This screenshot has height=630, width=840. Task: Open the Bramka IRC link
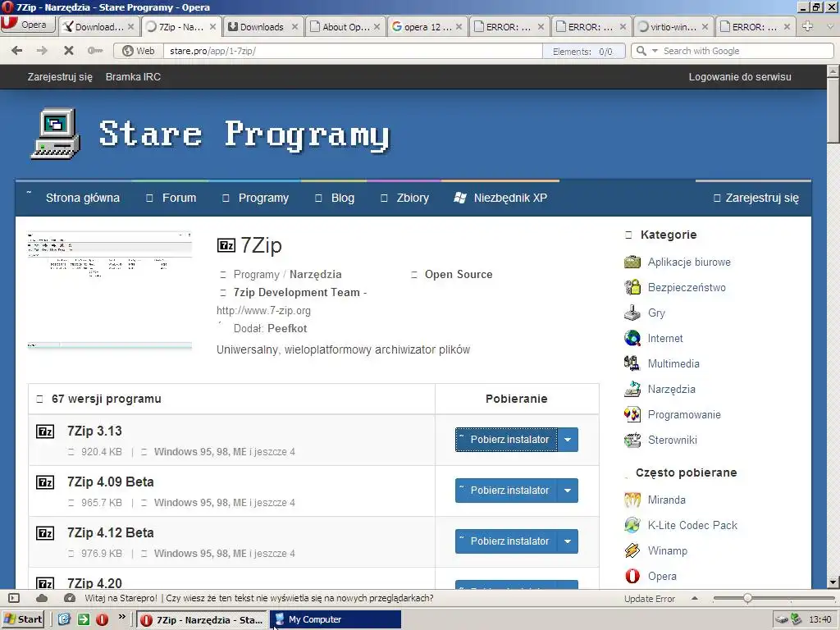[133, 77]
